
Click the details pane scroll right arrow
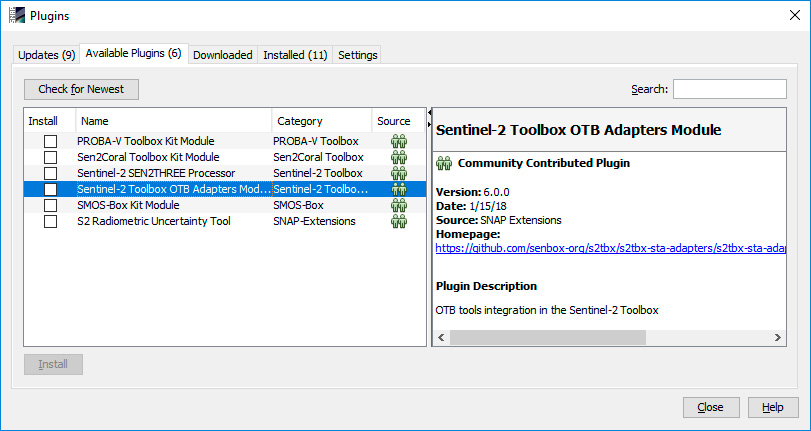coord(777,337)
